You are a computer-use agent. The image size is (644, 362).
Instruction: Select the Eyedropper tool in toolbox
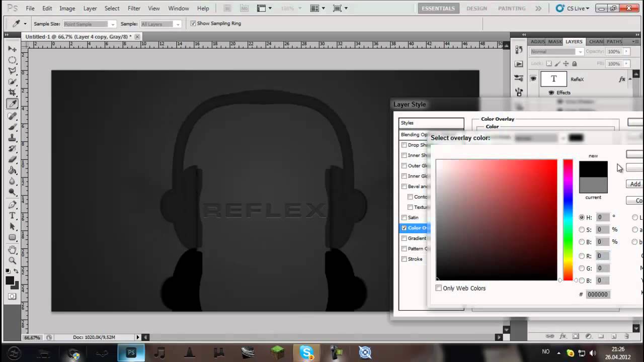[13, 104]
